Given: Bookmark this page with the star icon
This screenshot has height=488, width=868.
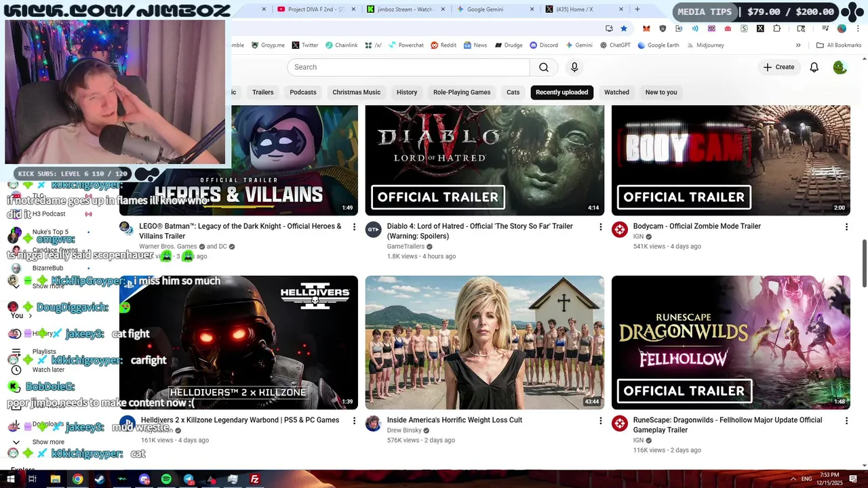Looking at the screenshot, I should point(624,28).
